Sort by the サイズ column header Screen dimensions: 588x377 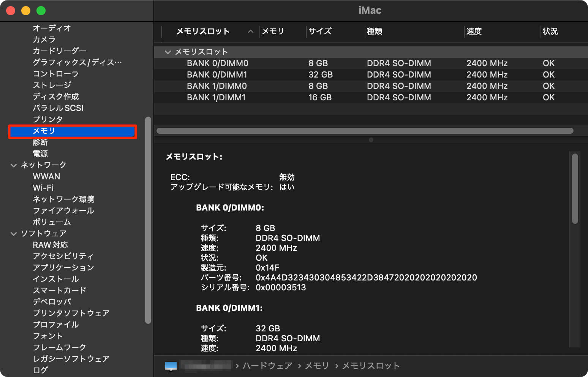[320, 32]
